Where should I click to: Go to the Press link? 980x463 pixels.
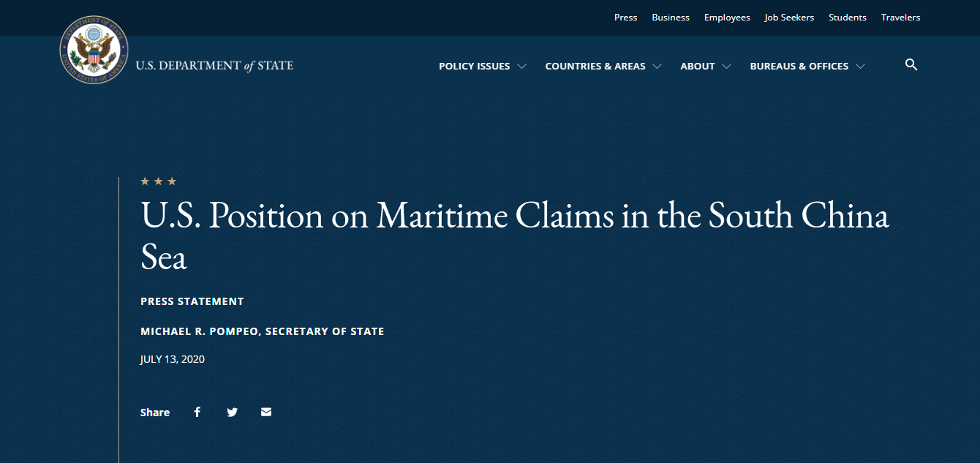point(625,18)
